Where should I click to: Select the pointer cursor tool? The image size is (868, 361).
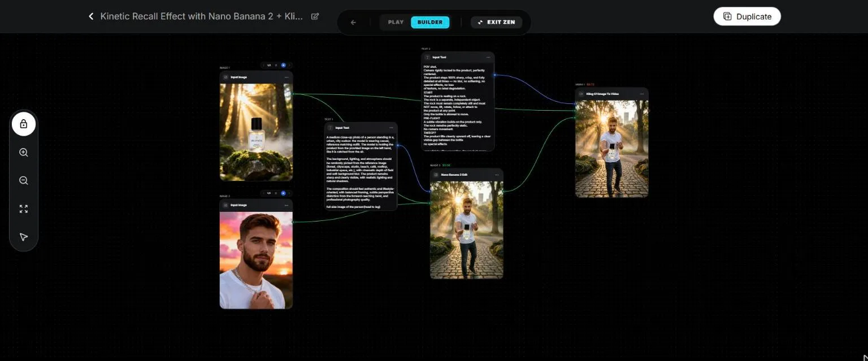click(x=24, y=237)
